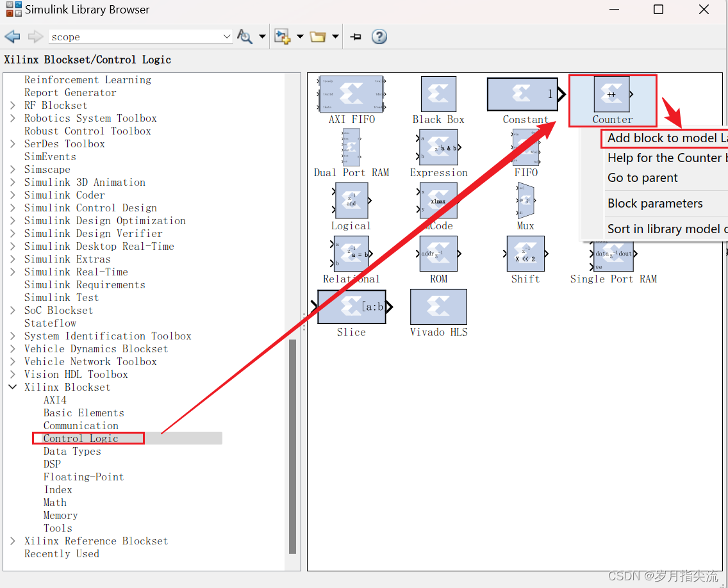The image size is (728, 588).
Task: Click the search binoculars icon
Action: point(245,37)
